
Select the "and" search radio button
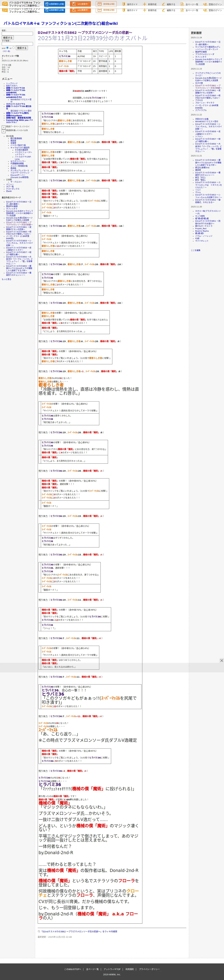click(x=8, y=48)
